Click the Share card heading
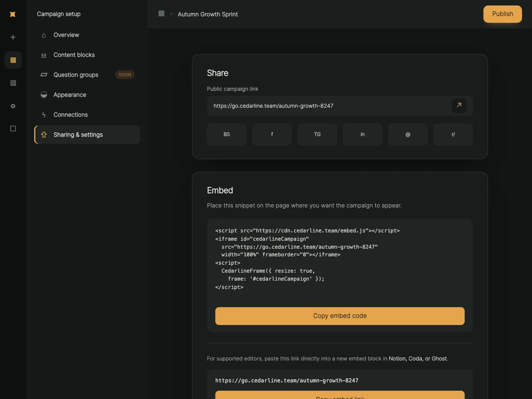This screenshot has width=532, height=399. click(218, 73)
